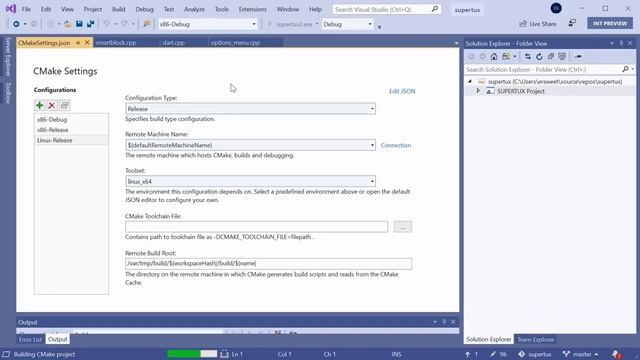
Task: Open Solution Explorer properties wrench icon
Action: [578, 56]
